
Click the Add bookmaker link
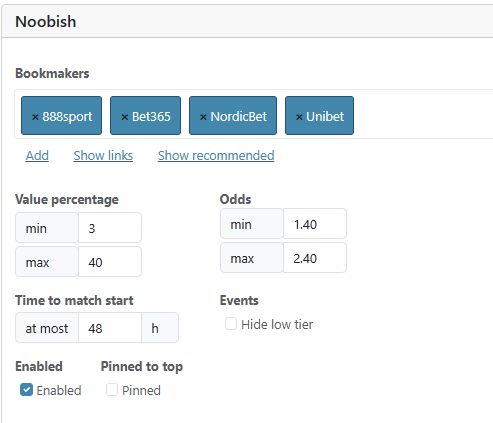[x=37, y=155]
